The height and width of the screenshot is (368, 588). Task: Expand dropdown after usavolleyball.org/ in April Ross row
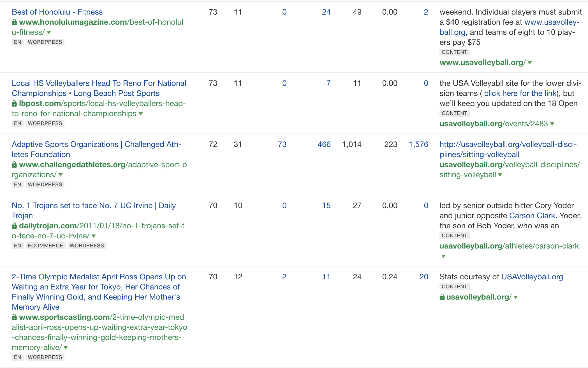[516, 297]
